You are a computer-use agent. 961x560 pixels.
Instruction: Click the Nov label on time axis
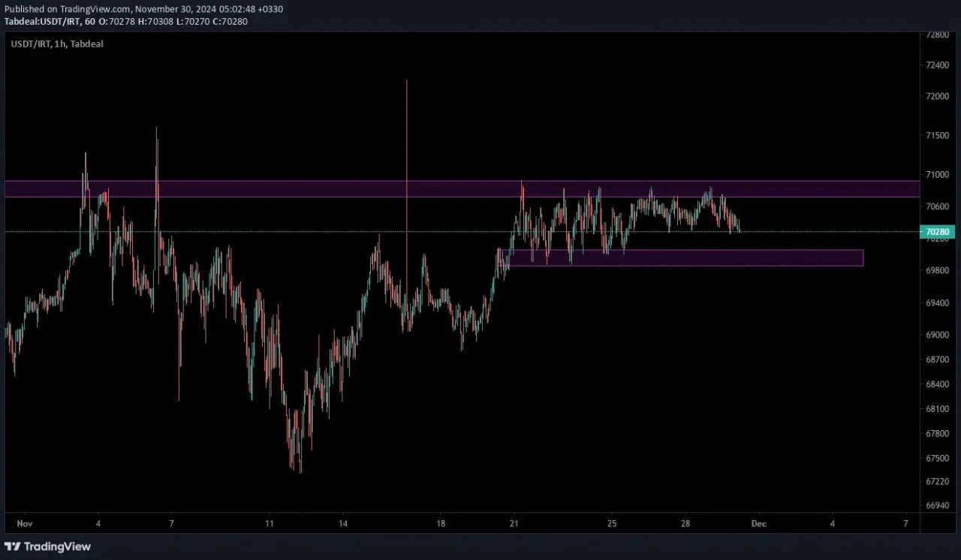pos(25,524)
